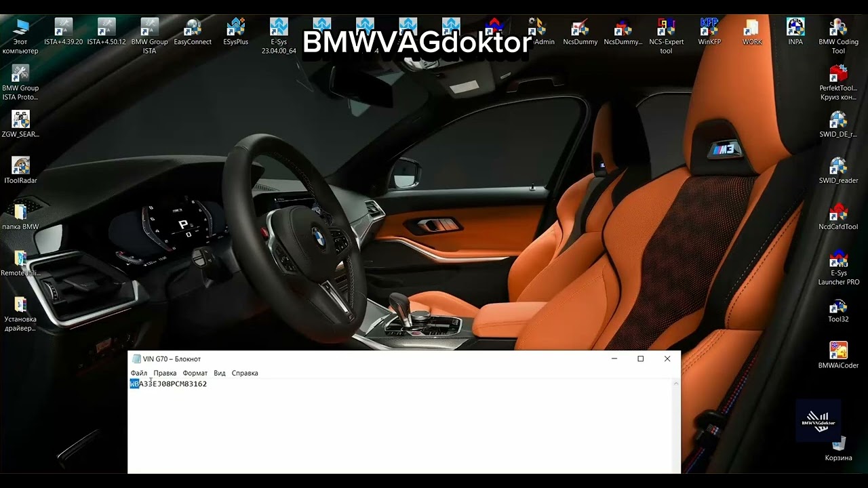
Task: Open the E-Sys Launcher PRO icon
Action: 838,268
